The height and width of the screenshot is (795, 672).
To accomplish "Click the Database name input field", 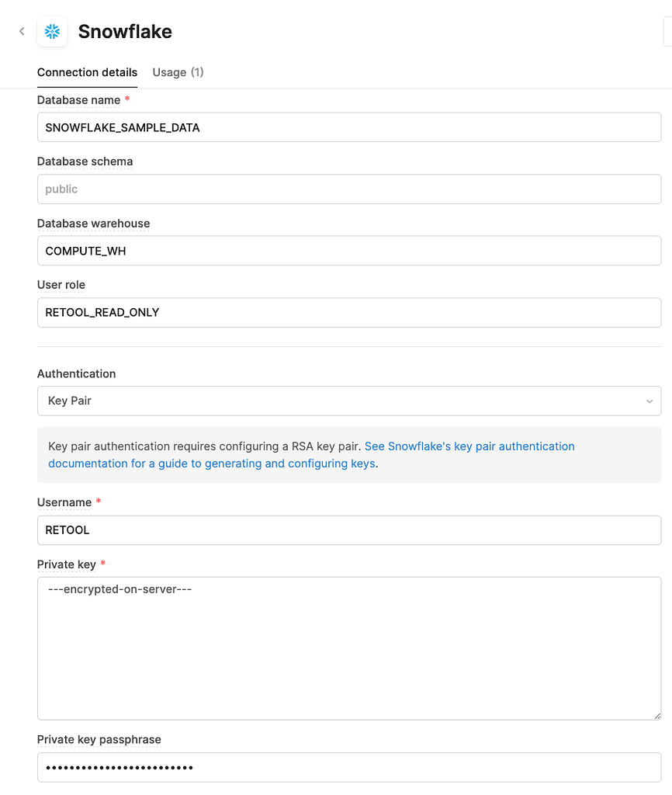I will (x=349, y=127).
